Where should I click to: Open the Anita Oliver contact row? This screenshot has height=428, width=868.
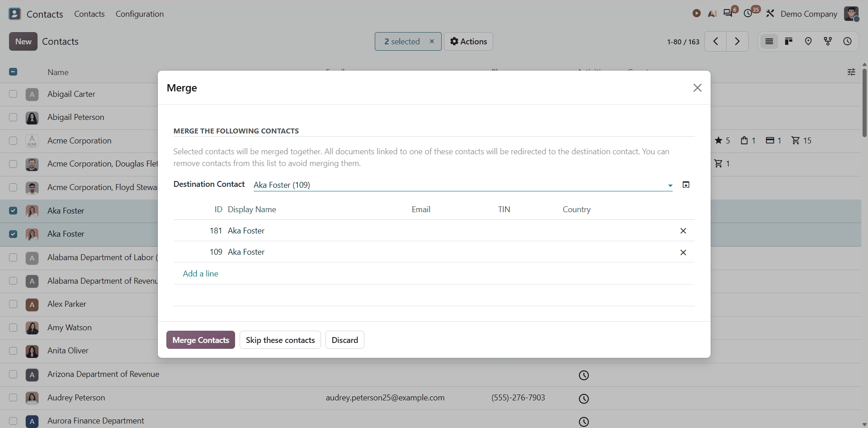click(x=79, y=351)
